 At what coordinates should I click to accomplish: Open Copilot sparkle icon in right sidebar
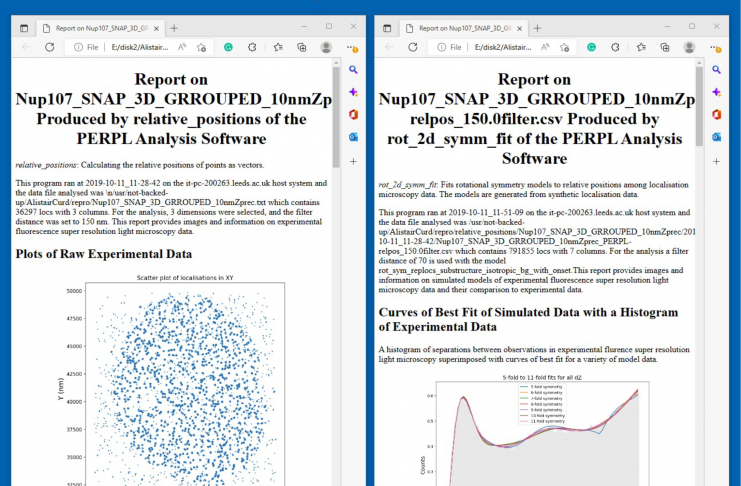click(716, 92)
